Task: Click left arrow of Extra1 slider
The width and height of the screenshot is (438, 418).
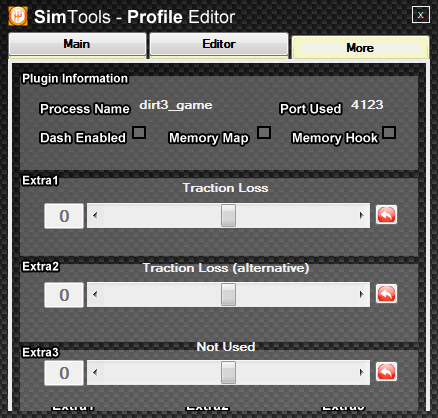Action: click(95, 215)
